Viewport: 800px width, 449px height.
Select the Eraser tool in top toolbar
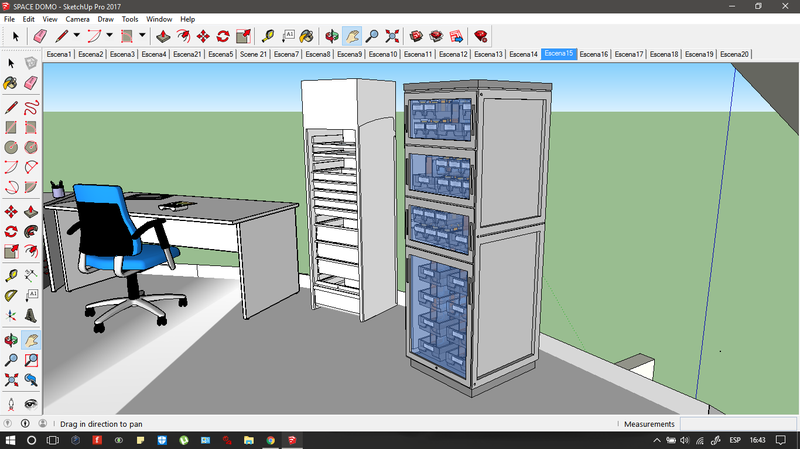click(x=40, y=36)
